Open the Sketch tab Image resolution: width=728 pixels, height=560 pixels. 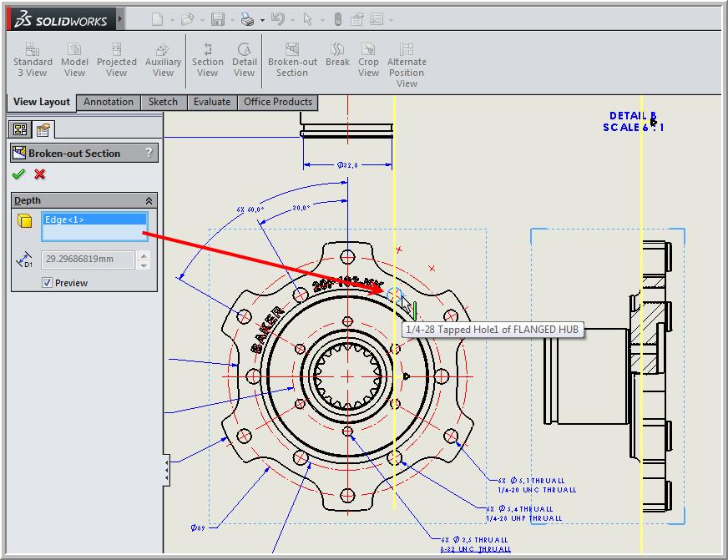click(163, 102)
